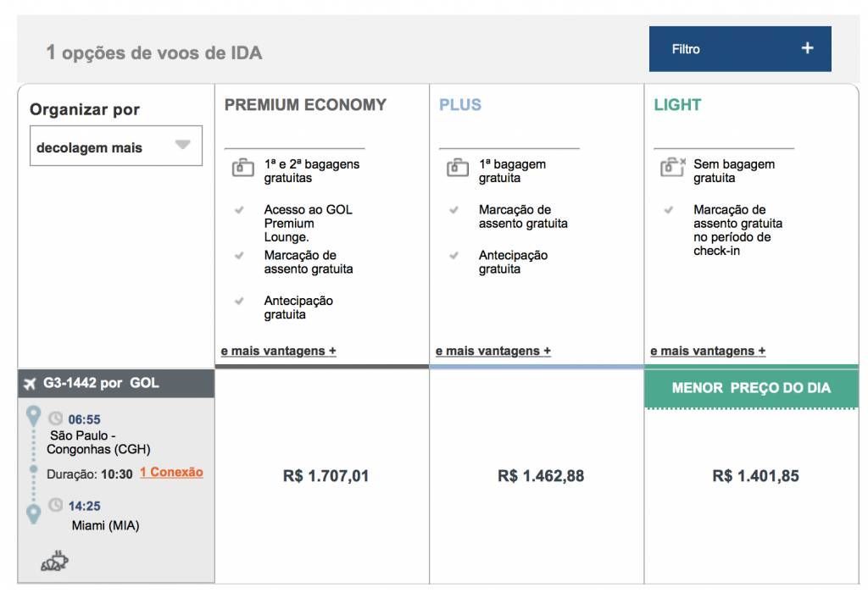Expand the Filtro panel
Screen dimensions: 868x593
(739, 49)
